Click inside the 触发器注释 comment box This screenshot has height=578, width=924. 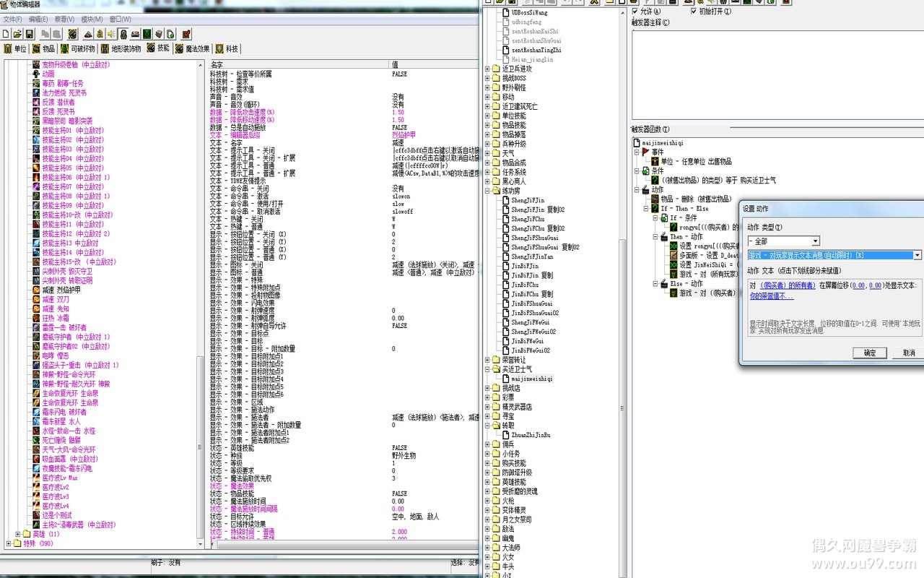click(x=777, y=76)
